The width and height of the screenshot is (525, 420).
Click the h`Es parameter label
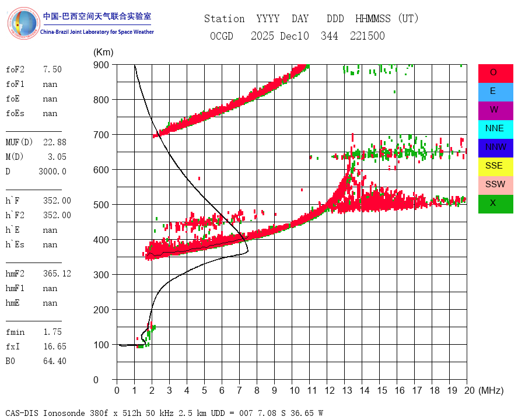tap(15, 244)
